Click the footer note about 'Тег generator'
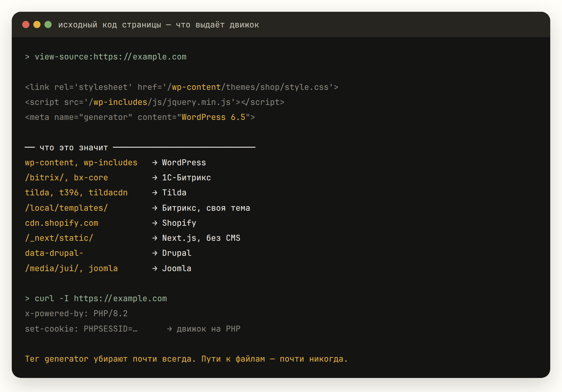Screen dimensions: 562x392 click(186, 359)
